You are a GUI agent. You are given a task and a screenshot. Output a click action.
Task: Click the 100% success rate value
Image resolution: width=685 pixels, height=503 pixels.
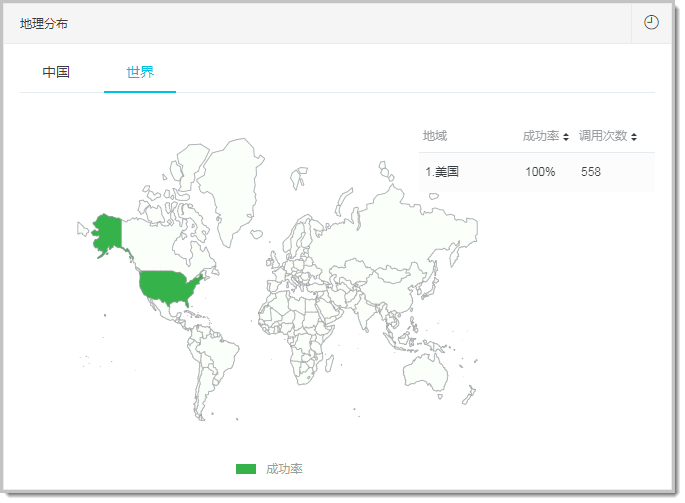coord(540,172)
